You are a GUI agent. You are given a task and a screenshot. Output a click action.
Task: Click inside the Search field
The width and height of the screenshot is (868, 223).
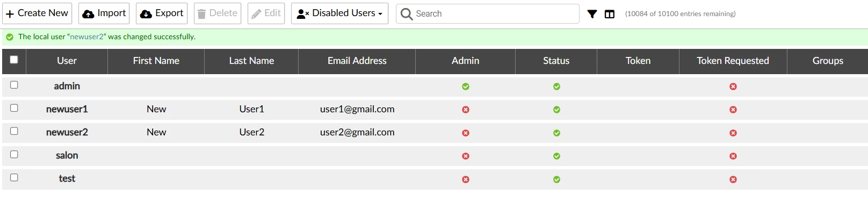point(488,13)
